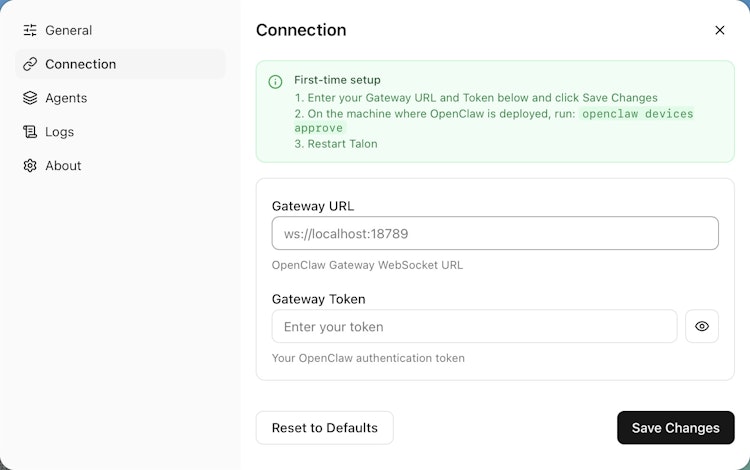Click the info icon in setup banner
750x470 pixels.
276,81
